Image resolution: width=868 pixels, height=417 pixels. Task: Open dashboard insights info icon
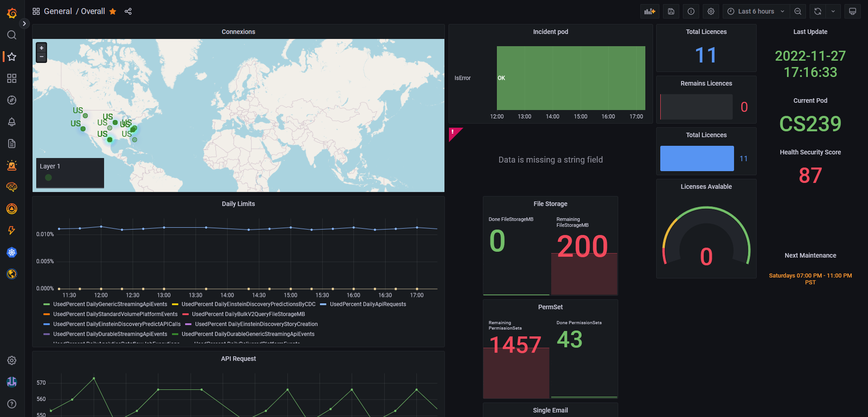point(691,11)
